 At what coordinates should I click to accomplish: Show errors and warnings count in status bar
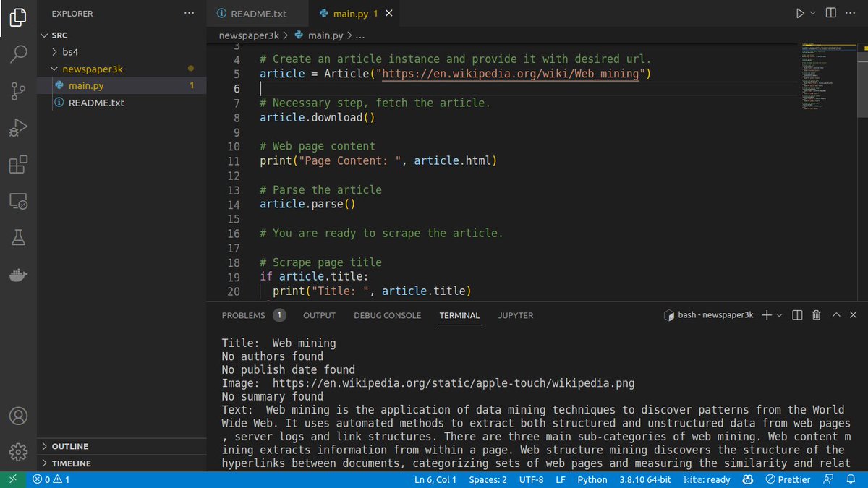pos(51,479)
